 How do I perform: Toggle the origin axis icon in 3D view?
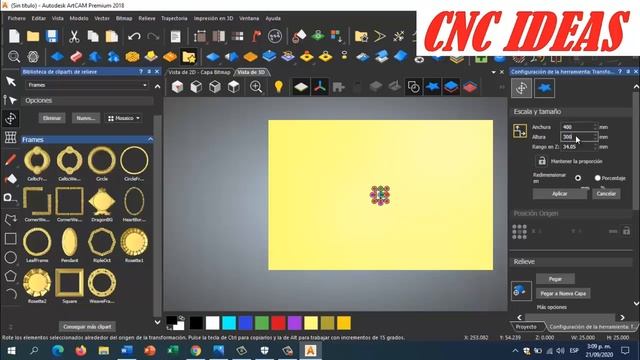pos(320,87)
